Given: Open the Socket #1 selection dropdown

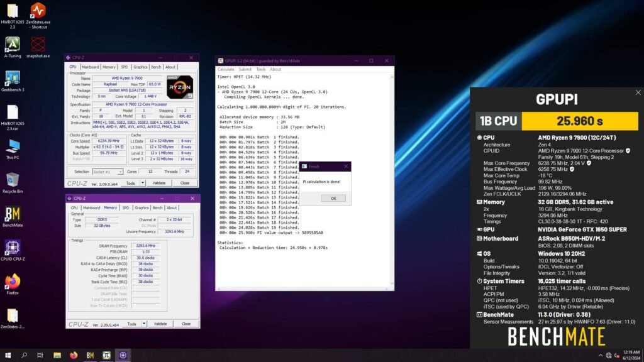Looking at the screenshot, I should (120, 172).
